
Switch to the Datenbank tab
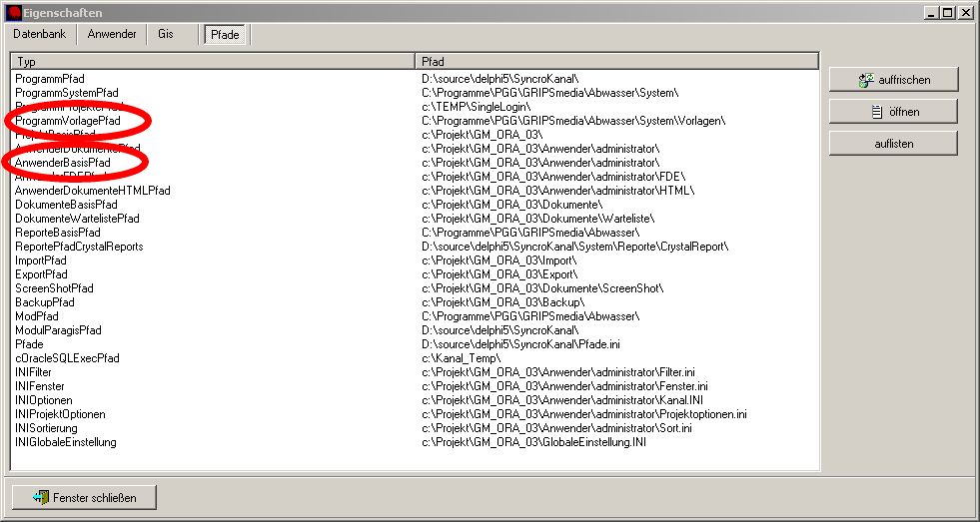pos(40,34)
